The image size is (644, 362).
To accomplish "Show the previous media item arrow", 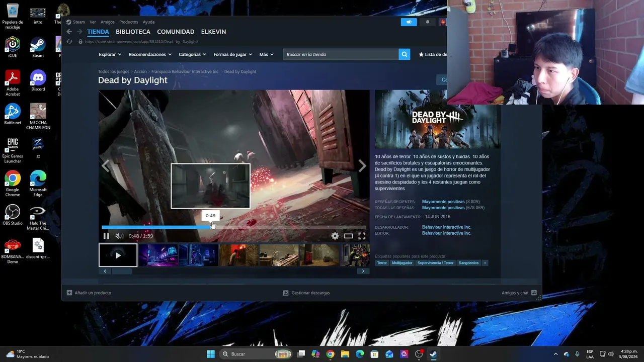I will (106, 166).
